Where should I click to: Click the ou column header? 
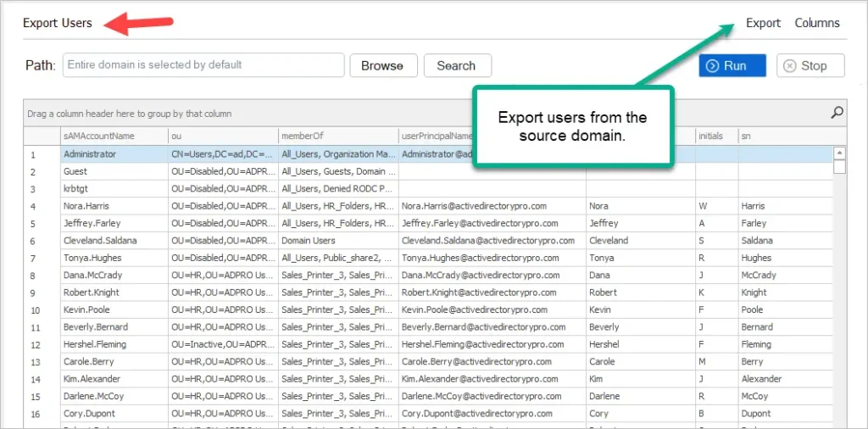[x=223, y=136]
